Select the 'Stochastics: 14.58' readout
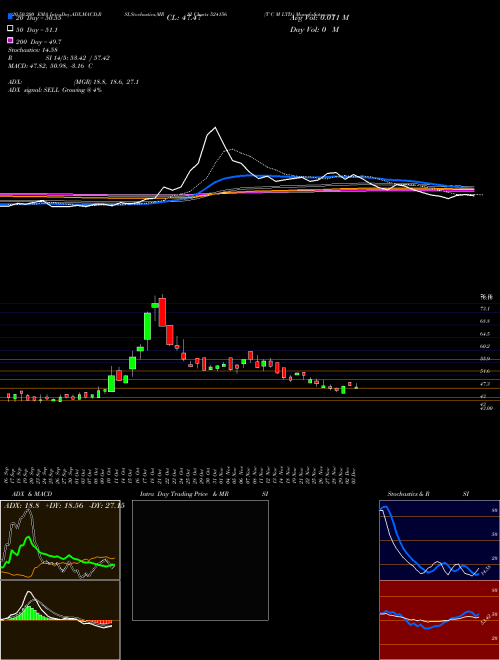The height and width of the screenshot is (660, 500). click(35, 50)
